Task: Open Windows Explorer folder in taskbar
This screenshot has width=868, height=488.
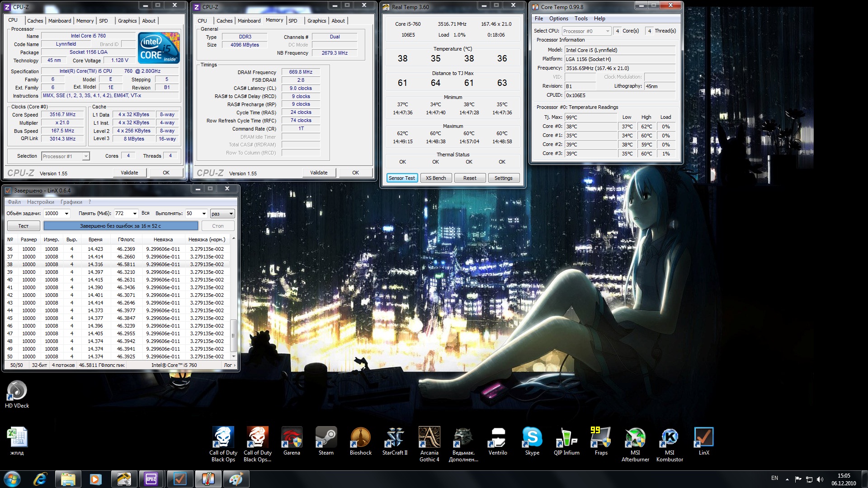Action: 68,479
